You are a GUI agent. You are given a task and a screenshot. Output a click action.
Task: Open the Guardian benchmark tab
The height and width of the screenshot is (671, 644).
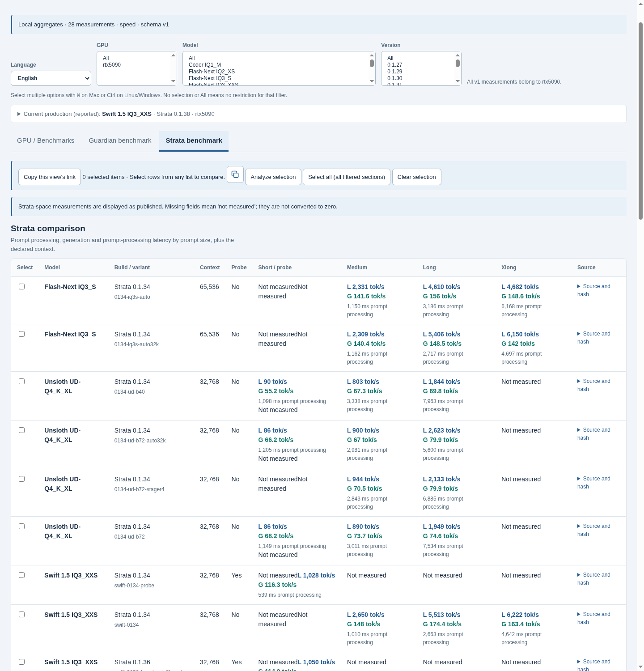pos(120,140)
